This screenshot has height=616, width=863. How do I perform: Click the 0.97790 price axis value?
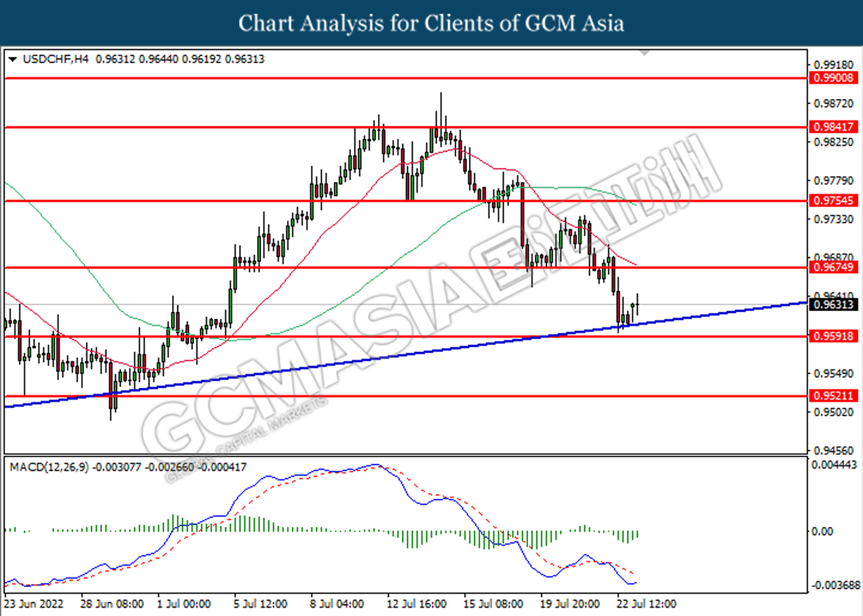coord(834,181)
